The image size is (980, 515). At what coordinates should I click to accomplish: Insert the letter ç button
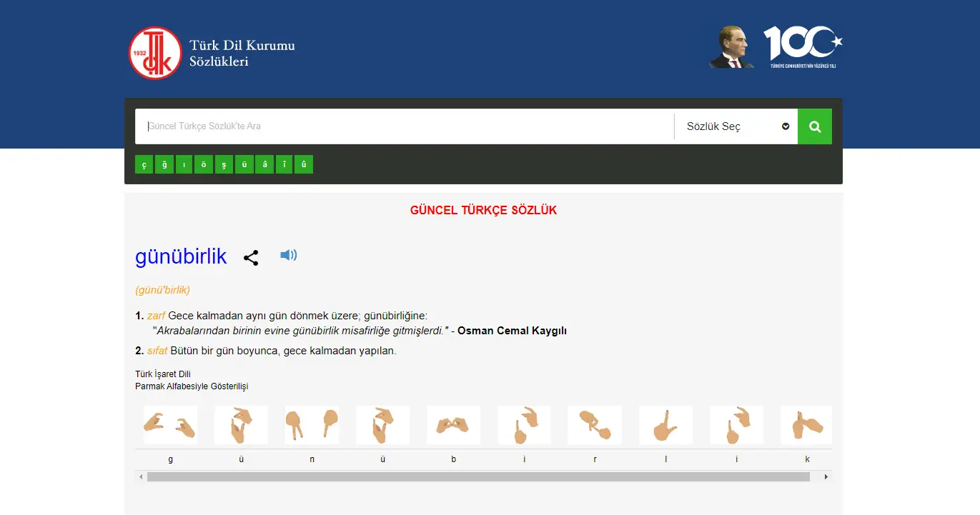coord(144,165)
